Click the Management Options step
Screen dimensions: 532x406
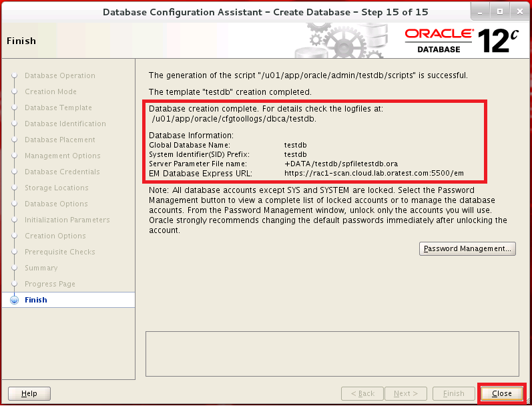click(x=63, y=156)
